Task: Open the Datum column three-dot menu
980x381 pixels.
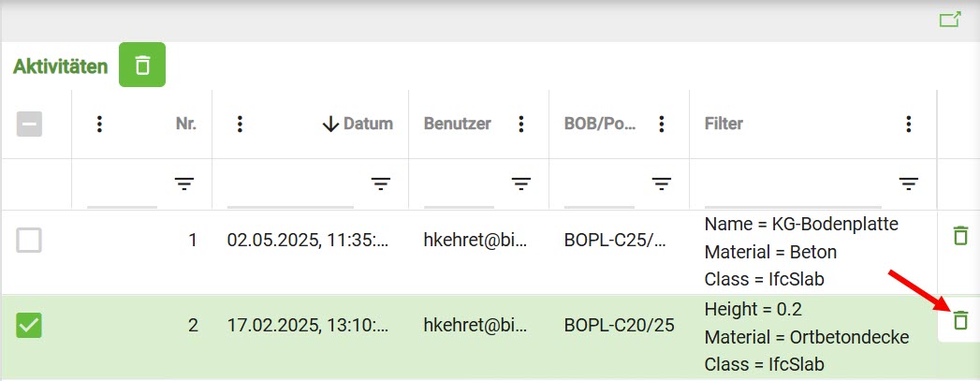Action: 241,124
